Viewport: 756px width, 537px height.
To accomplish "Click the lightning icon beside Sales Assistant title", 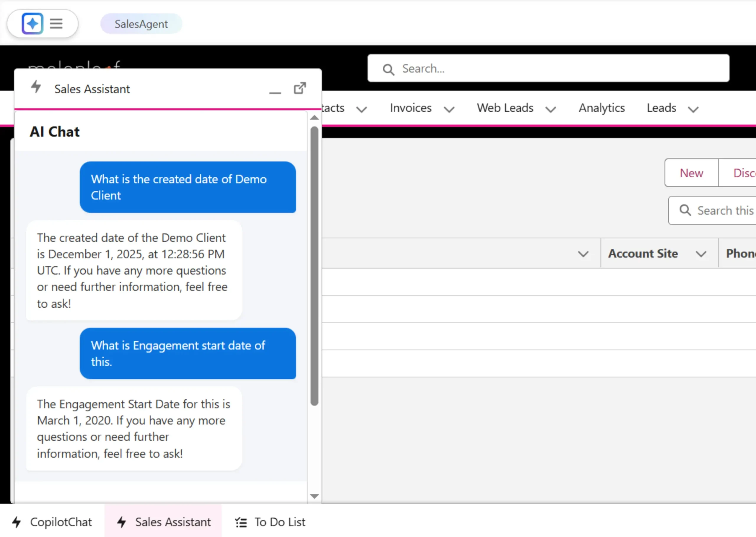I will [36, 87].
